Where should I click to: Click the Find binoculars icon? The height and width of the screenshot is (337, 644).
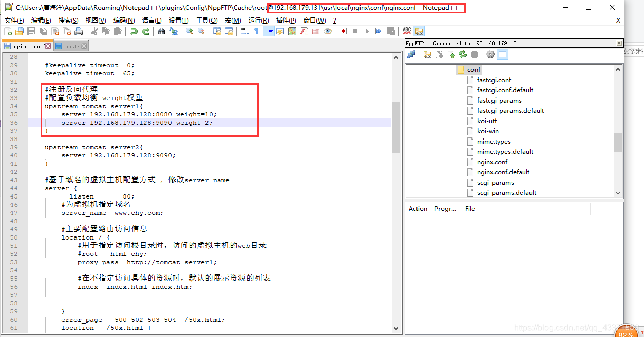[x=161, y=31]
